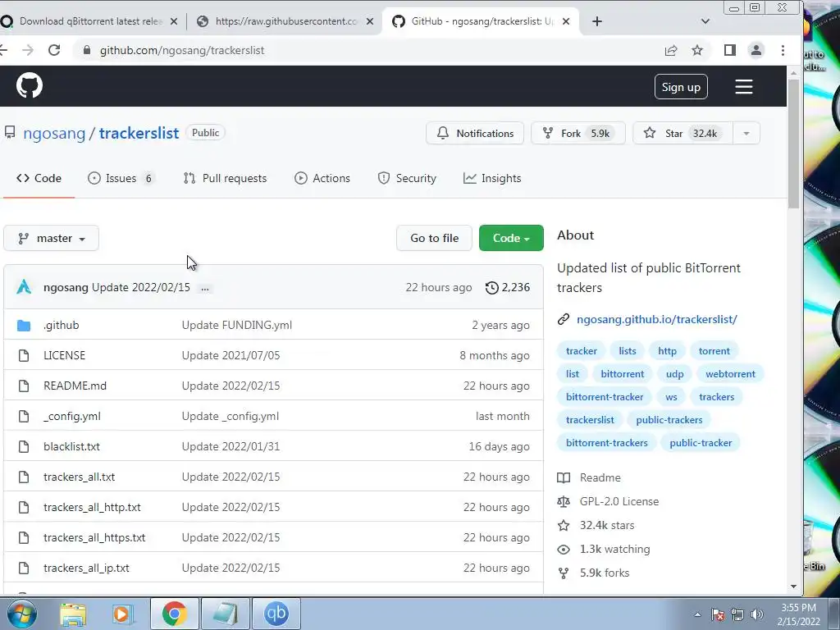This screenshot has height=630, width=840.
Task: Open the Notepad taskbar window
Action: 225,614
